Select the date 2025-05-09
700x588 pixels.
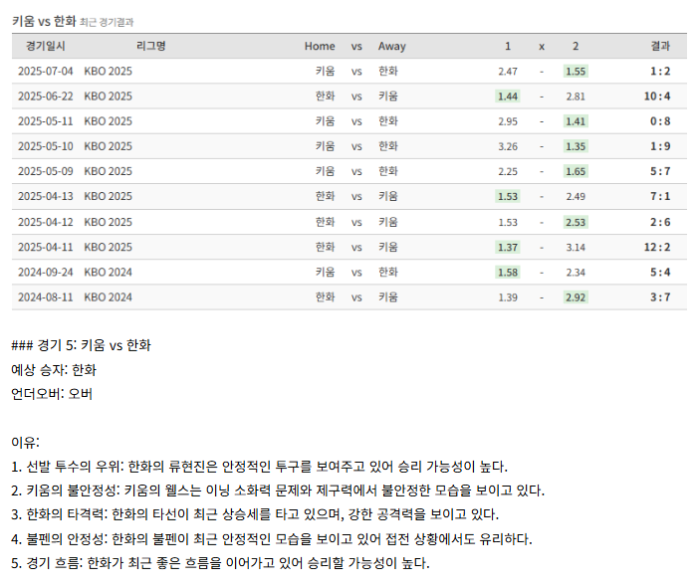pos(45,171)
